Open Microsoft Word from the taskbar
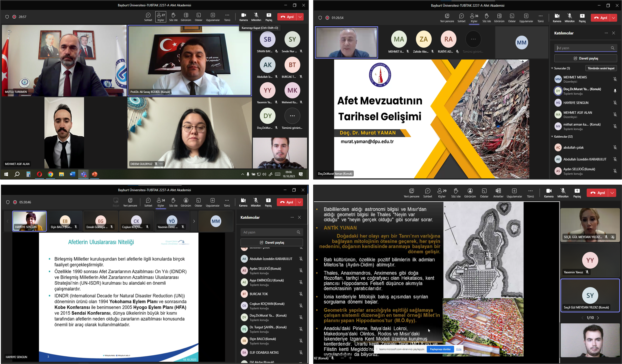This screenshot has height=364, width=622. 72,174
